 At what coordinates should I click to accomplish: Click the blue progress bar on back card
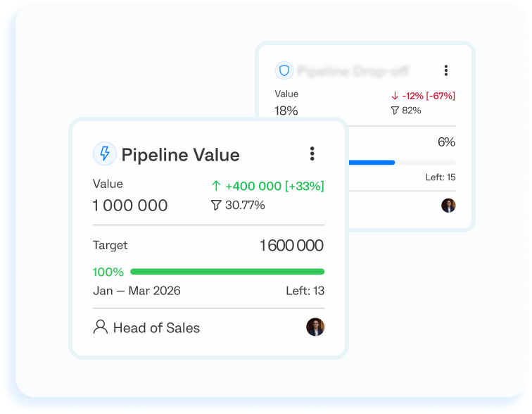pos(372,163)
